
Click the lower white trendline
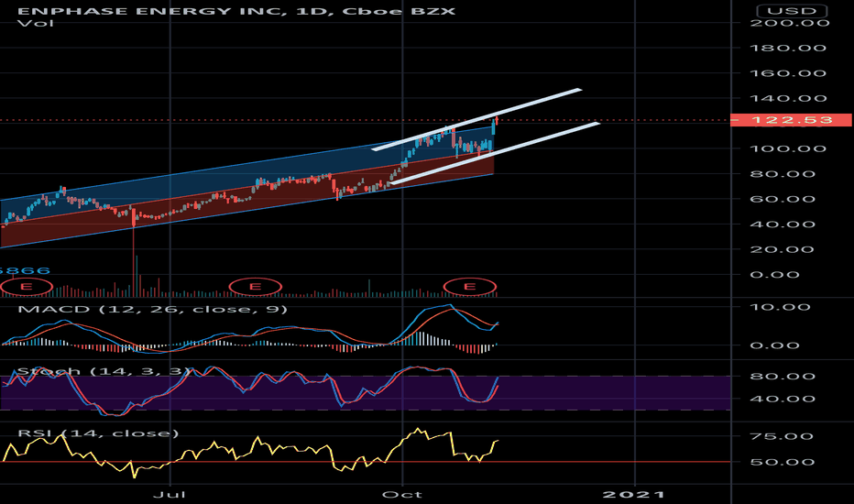(x=494, y=154)
